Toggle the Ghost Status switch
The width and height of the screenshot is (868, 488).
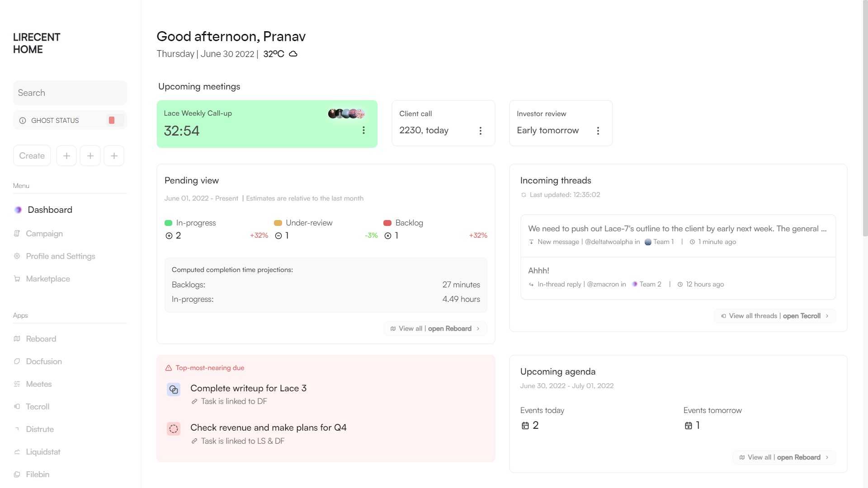pos(114,120)
